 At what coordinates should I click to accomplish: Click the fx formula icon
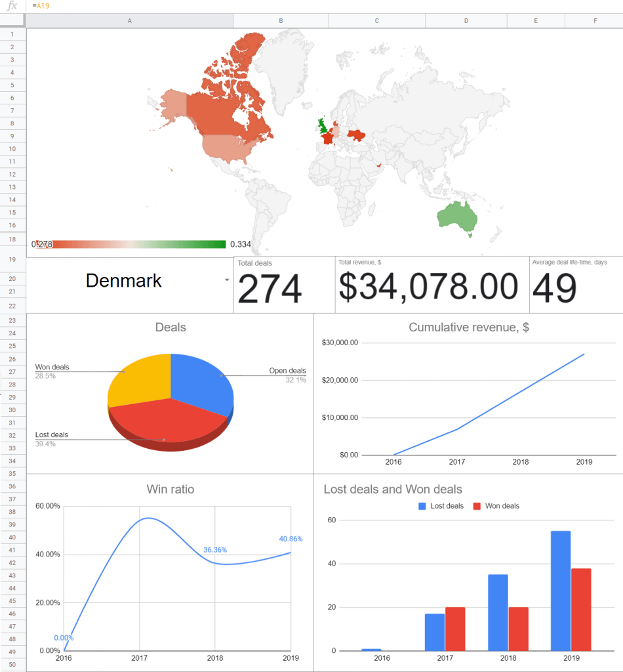[x=12, y=5]
